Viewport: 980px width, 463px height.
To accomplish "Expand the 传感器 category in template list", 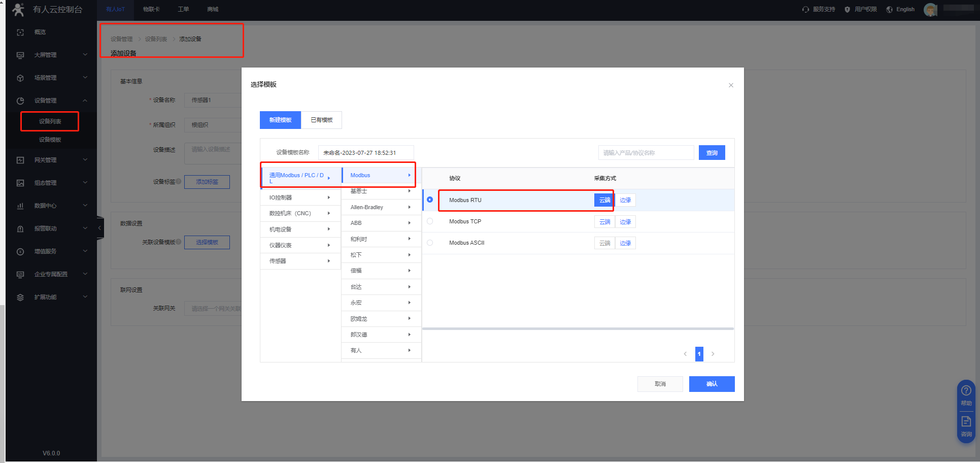I will 300,261.
